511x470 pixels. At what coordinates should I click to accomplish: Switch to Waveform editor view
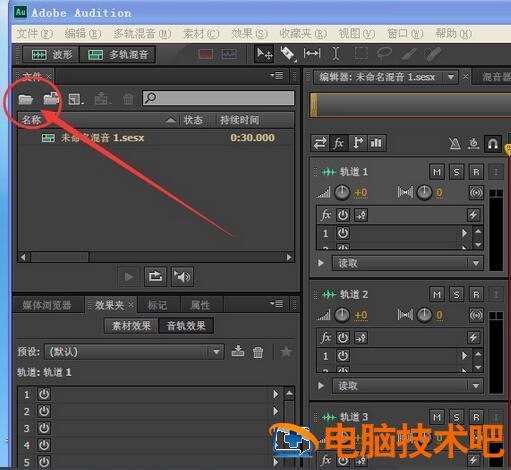51,54
